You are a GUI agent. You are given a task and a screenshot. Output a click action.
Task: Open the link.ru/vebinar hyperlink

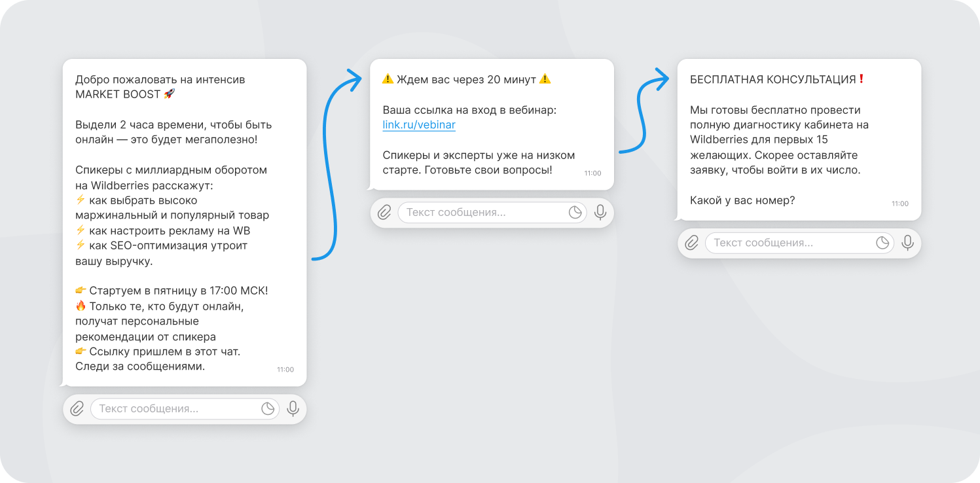pos(419,125)
